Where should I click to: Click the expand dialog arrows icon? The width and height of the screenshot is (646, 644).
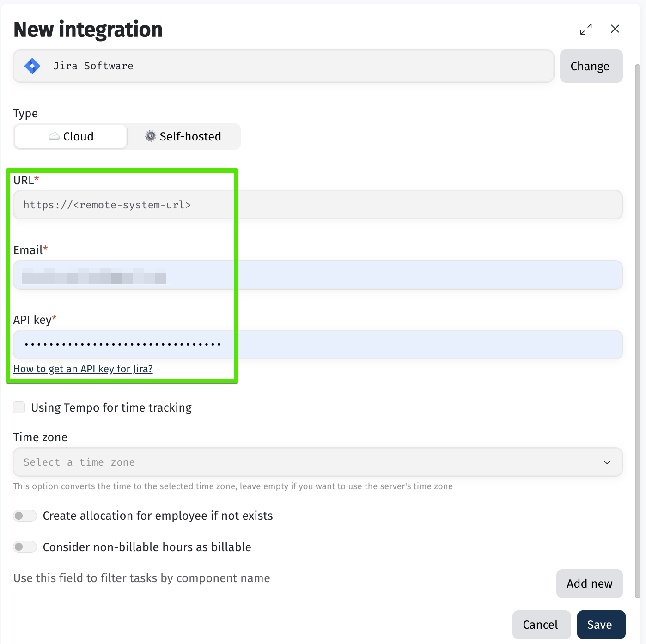click(x=586, y=29)
